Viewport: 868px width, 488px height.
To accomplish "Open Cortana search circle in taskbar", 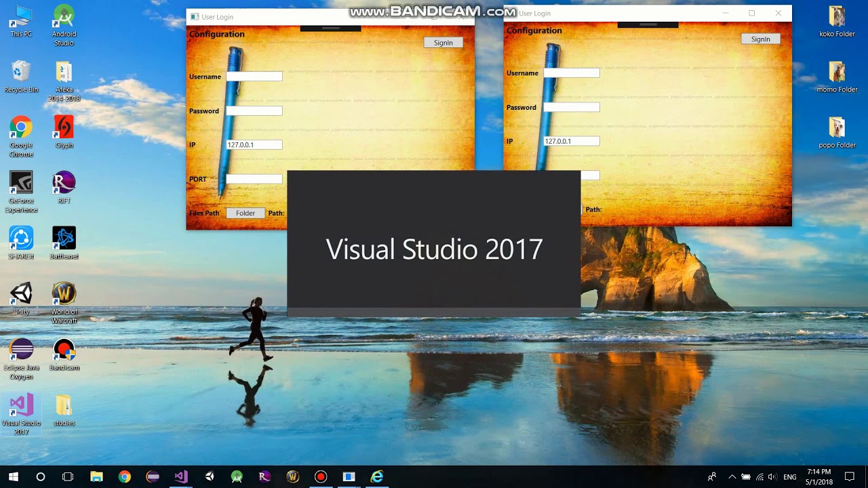I will click(41, 476).
